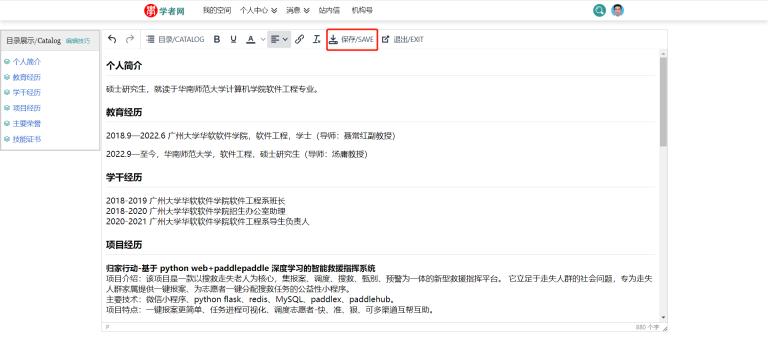Toggle underline formatting
The height and width of the screenshot is (360, 768).
click(233, 39)
